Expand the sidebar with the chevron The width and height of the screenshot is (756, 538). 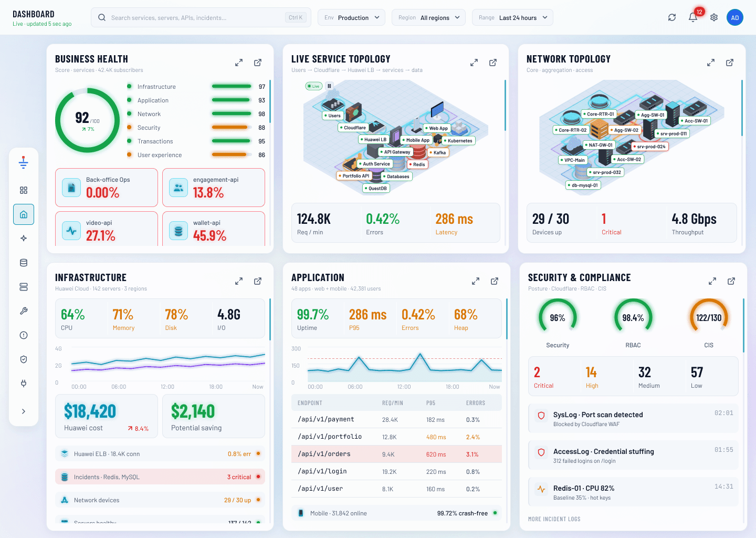[24, 411]
